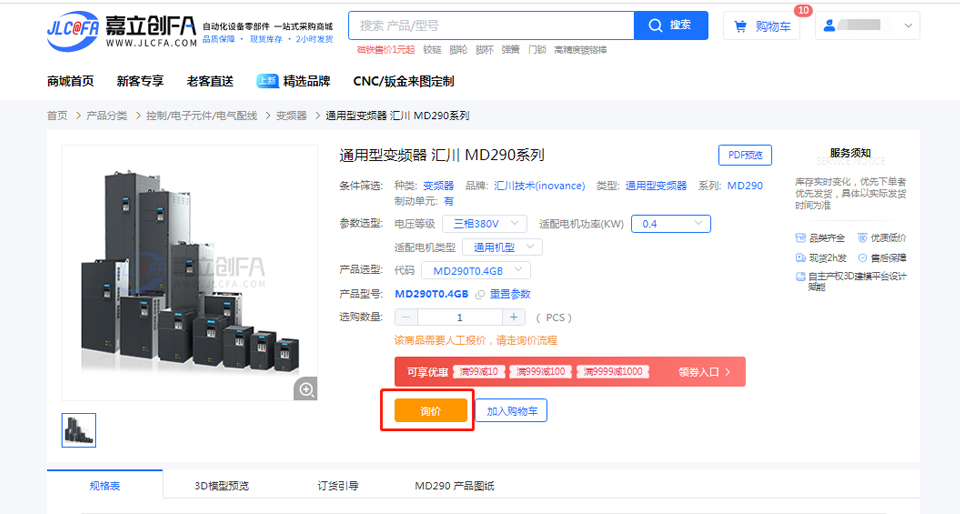The width and height of the screenshot is (960, 514).
Task: Increase quantity with the plus button
Action: coord(514,317)
